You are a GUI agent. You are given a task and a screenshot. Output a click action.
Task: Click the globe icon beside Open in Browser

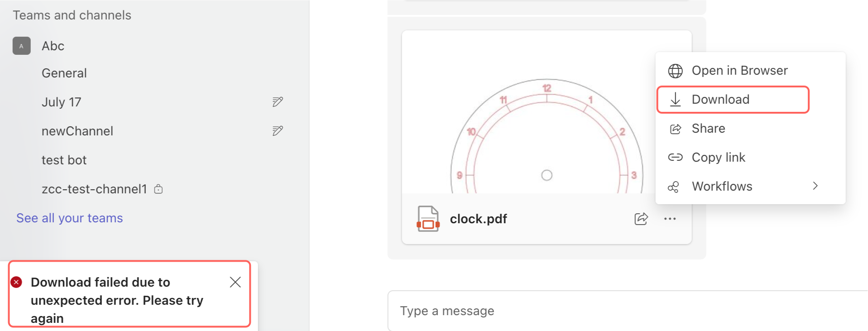pos(675,71)
